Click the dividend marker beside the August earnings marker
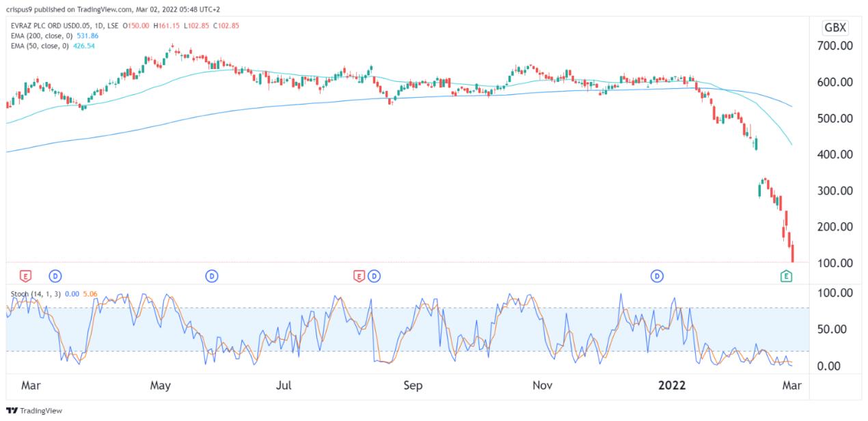The image size is (868, 421). [x=374, y=276]
